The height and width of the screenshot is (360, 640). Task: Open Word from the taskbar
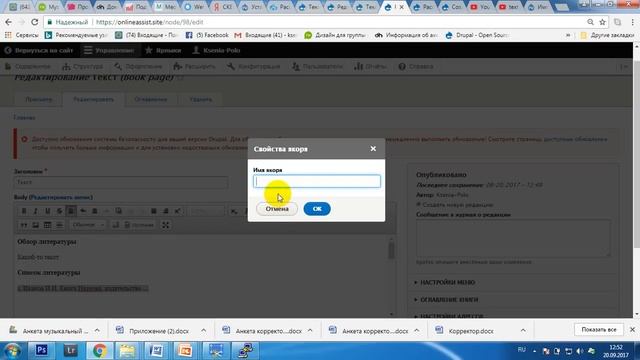(x=156, y=351)
